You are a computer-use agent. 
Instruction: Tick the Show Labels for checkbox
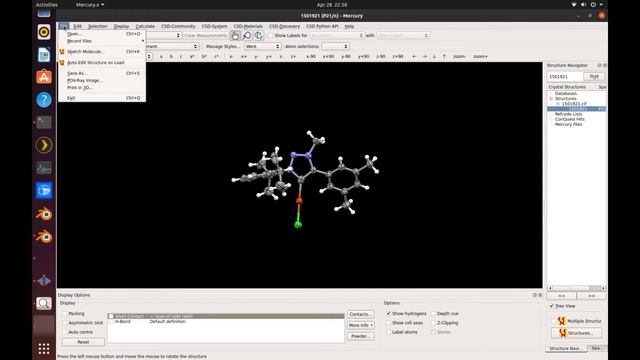[271, 36]
